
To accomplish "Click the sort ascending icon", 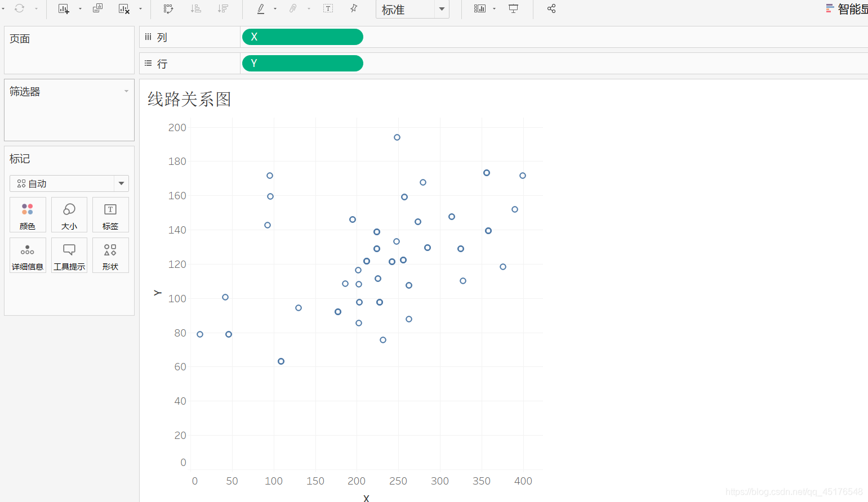I will (196, 8).
